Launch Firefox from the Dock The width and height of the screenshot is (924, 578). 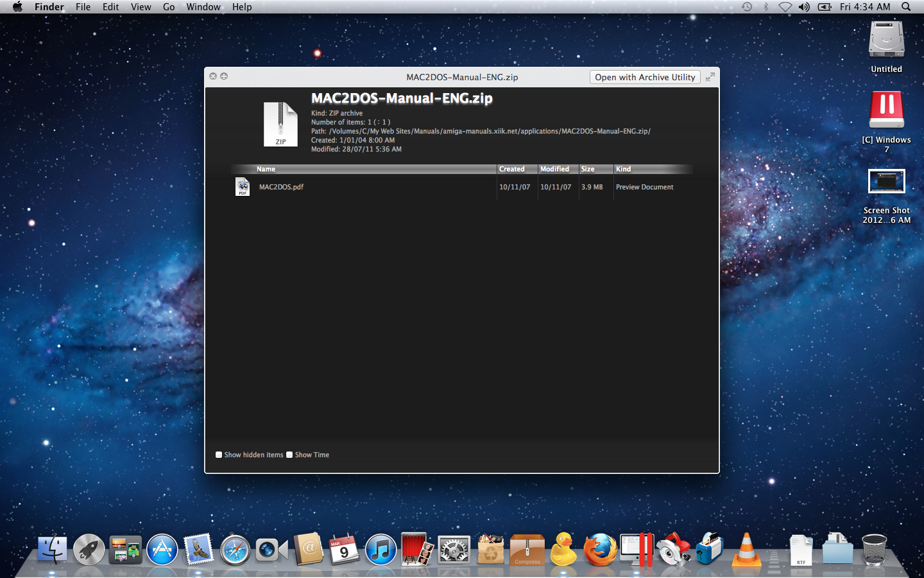601,550
